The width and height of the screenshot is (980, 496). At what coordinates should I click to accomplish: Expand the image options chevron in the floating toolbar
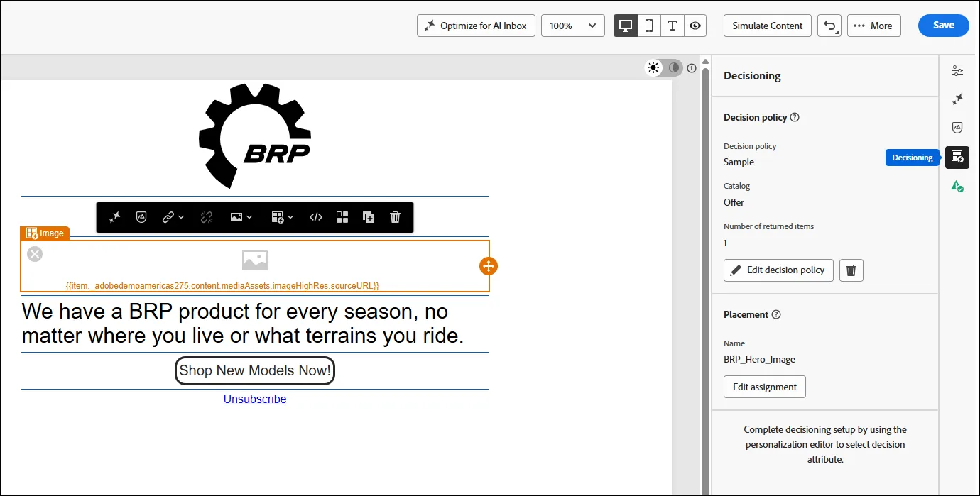tap(250, 218)
